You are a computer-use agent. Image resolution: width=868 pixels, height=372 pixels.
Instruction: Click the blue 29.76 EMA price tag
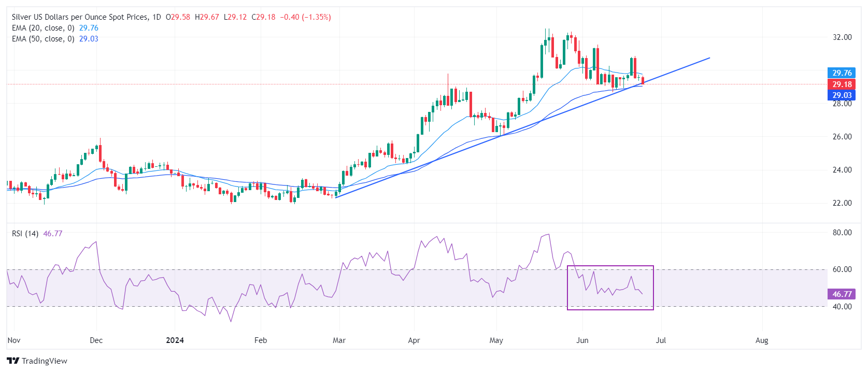(x=842, y=73)
